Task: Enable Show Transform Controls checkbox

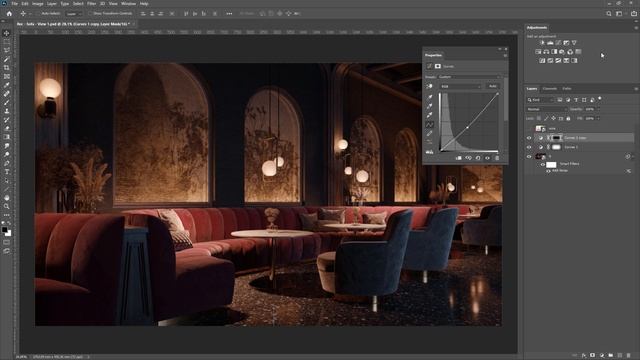Action: [x=91, y=13]
